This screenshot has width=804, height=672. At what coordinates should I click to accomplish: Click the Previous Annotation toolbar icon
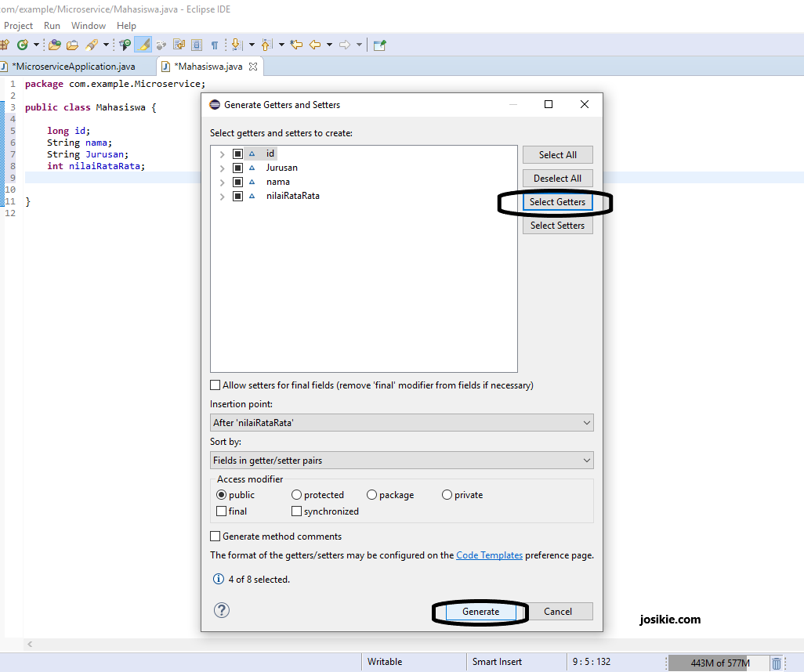[x=266, y=45]
